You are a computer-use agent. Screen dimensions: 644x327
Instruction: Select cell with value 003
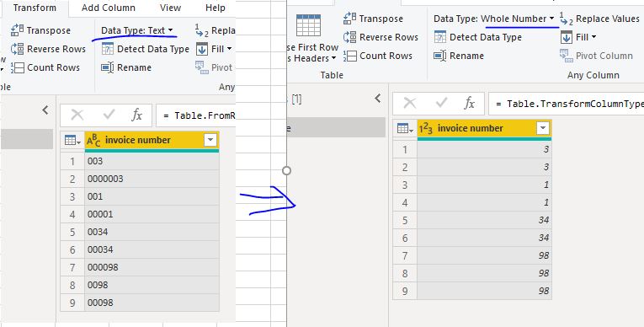click(x=152, y=161)
